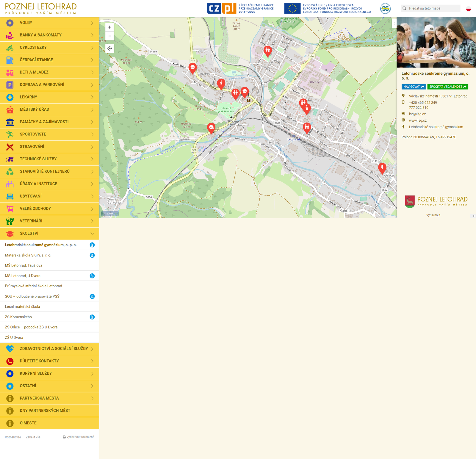Open the Stravování menu item
The image size is (476, 459).
(32, 147)
